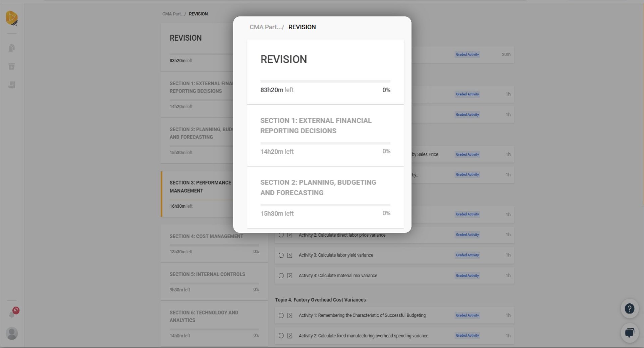Click the orange play logo in sidebar

[12, 18]
